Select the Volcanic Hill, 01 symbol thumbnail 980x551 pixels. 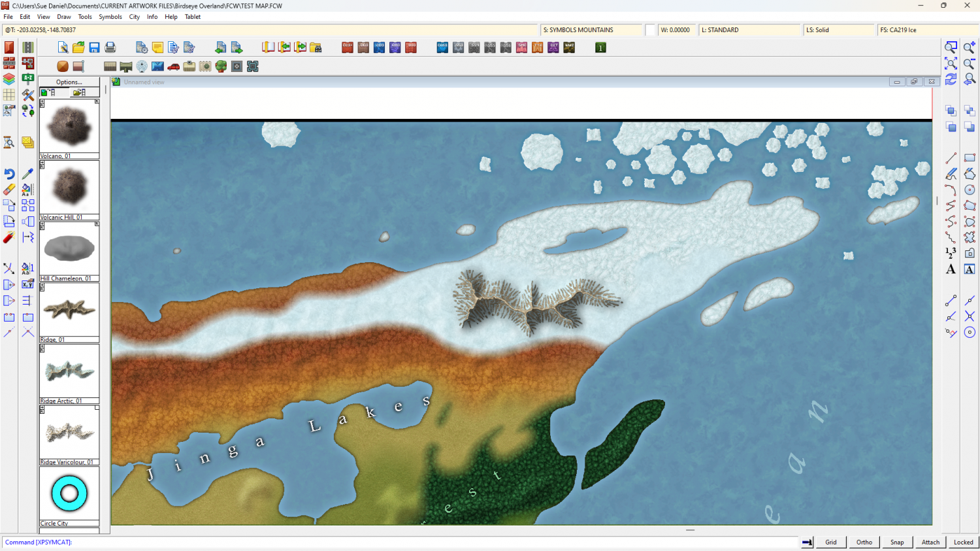point(69,187)
